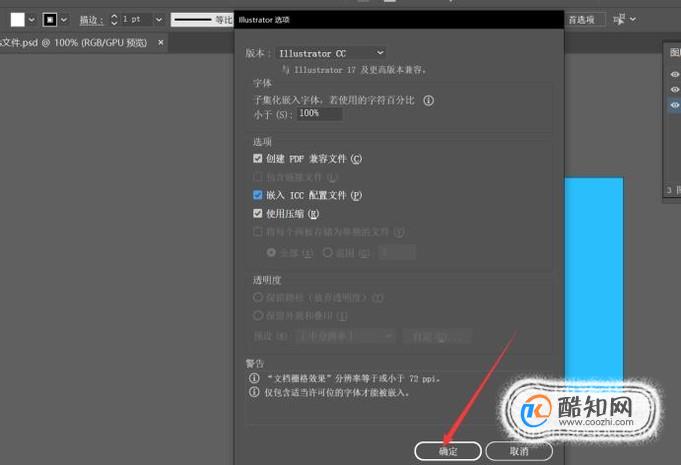The image size is (681, 465).
Task: Toggle 使用压缩 checkbox
Action: click(258, 213)
